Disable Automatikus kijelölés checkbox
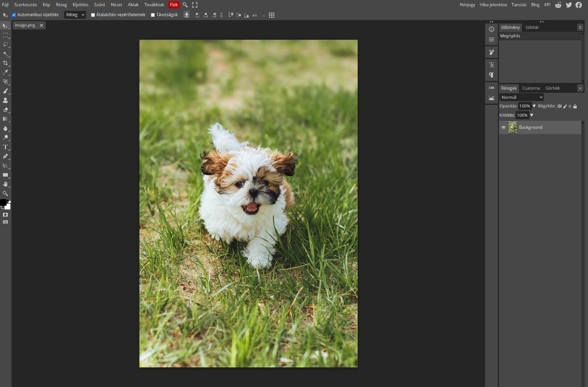Image resolution: width=588 pixels, height=387 pixels. (14, 15)
